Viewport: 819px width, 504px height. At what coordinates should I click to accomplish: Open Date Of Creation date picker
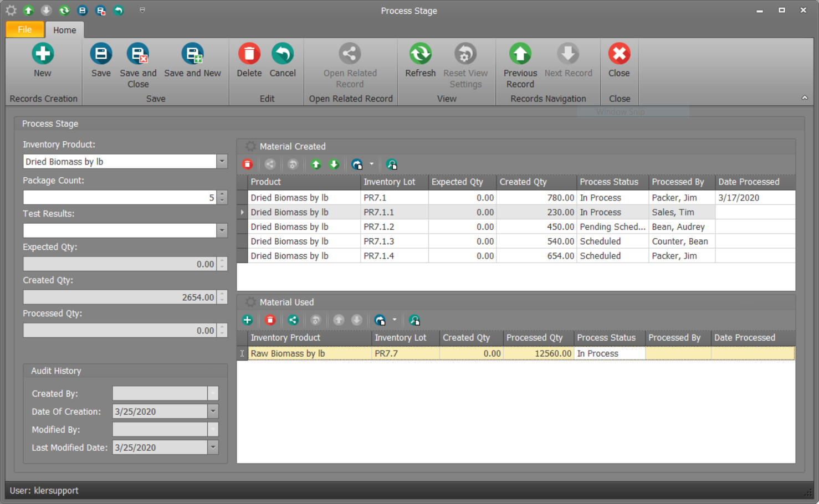(x=213, y=412)
